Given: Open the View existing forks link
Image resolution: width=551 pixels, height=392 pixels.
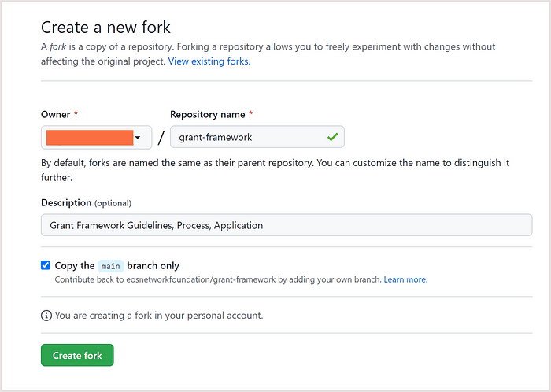Looking at the screenshot, I should coord(209,61).
